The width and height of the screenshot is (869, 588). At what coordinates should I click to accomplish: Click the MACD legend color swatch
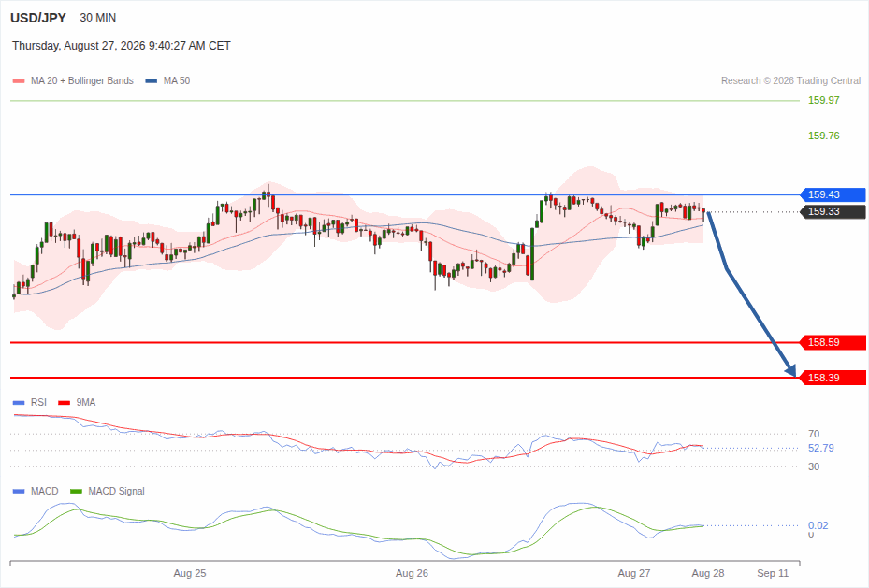pos(19,491)
